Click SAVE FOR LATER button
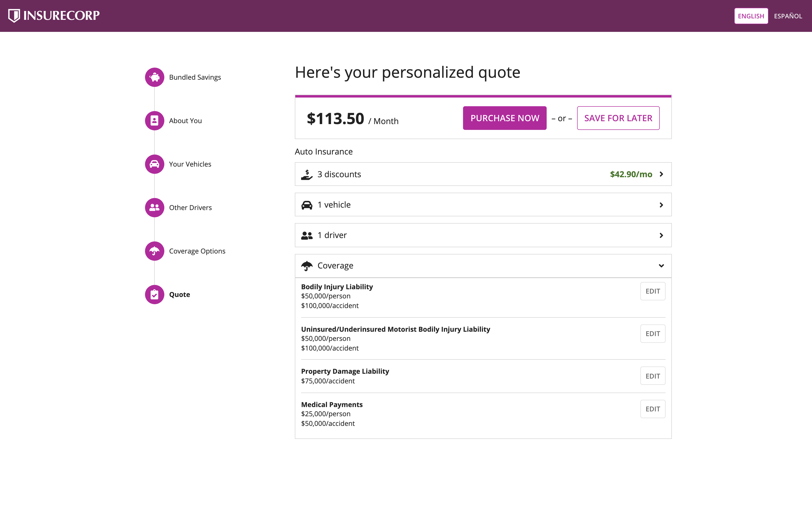The image size is (812, 507). click(618, 118)
